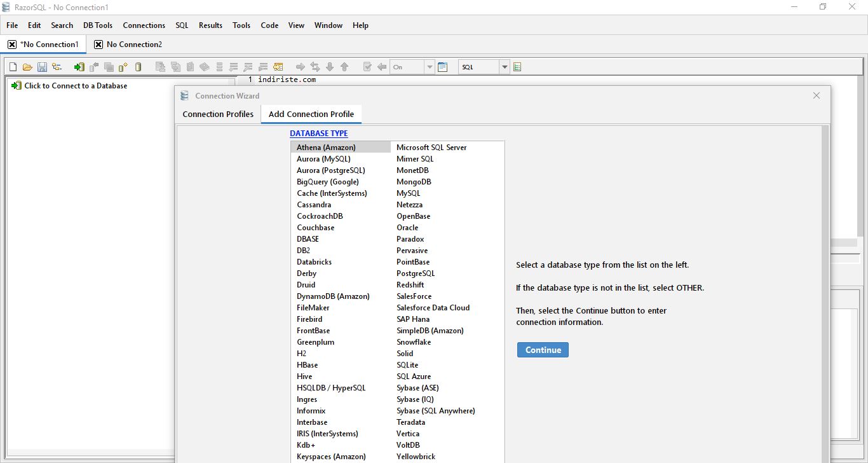Select PostgreSQL database type
The height and width of the screenshot is (463, 868).
pyautogui.click(x=416, y=273)
